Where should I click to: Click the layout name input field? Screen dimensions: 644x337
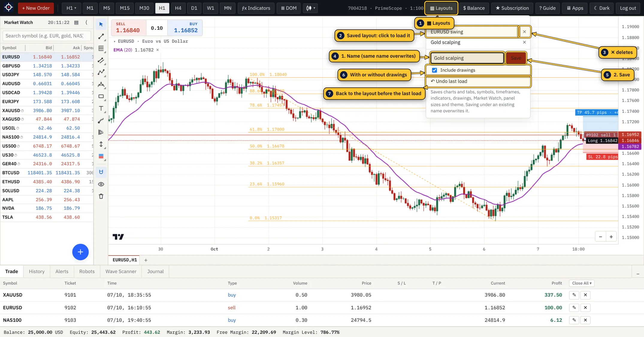coord(467,58)
